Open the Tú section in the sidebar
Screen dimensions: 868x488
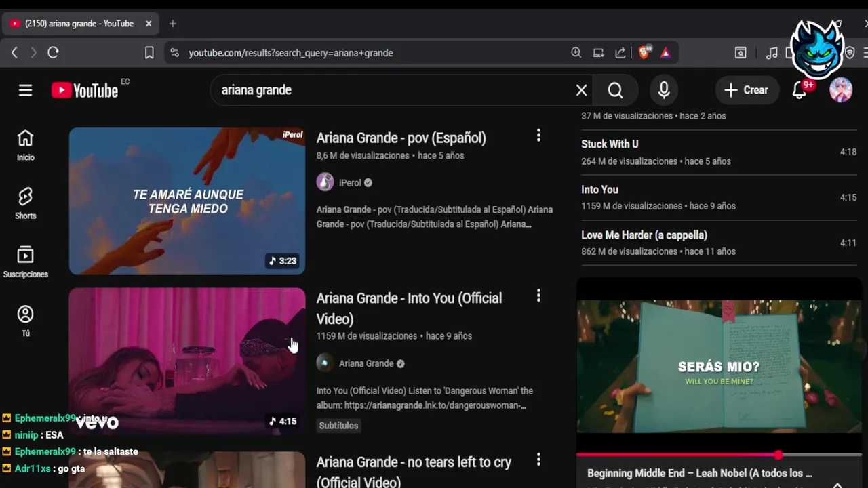tap(25, 321)
